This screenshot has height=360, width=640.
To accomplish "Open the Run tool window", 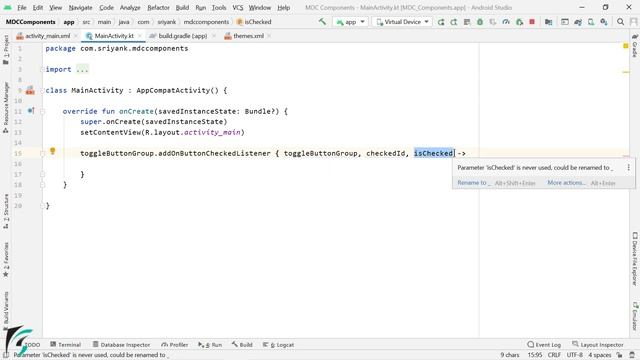I will click(210, 344).
